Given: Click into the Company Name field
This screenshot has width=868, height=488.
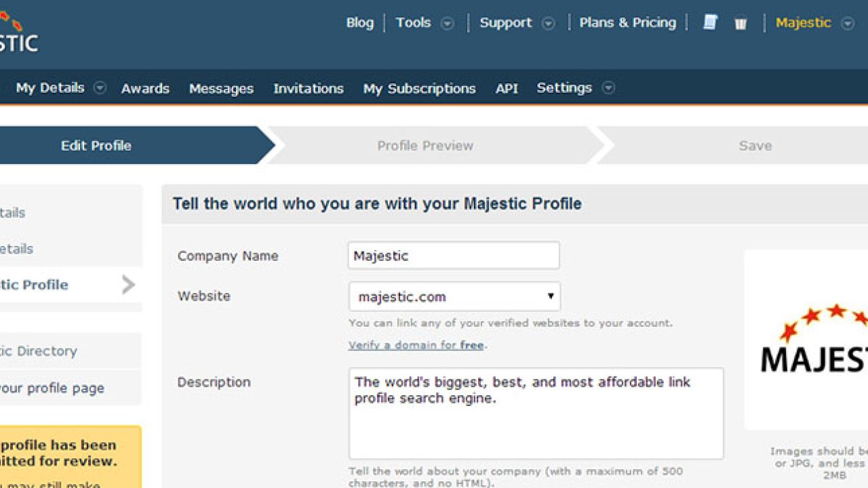Looking at the screenshot, I should [454, 256].
